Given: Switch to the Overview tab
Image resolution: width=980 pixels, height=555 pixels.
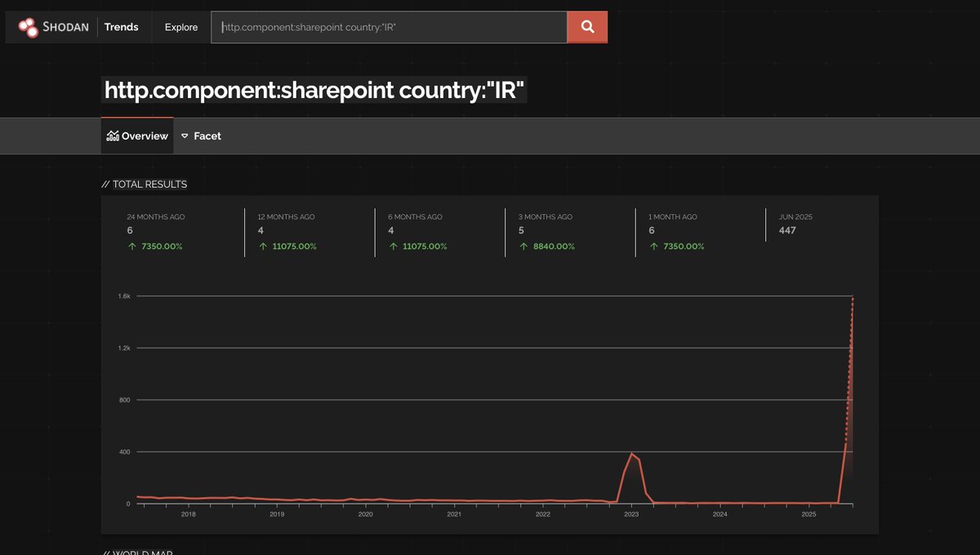Looking at the screenshot, I should (x=137, y=136).
